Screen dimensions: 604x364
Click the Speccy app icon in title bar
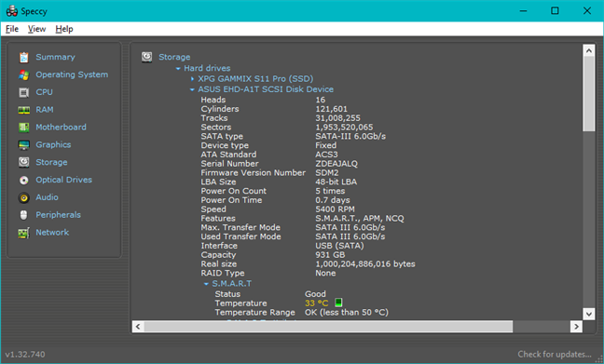click(11, 11)
